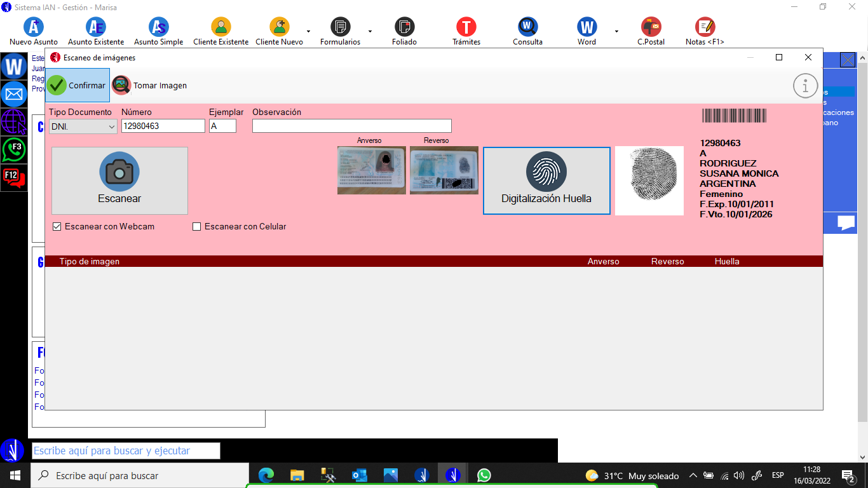Image resolution: width=868 pixels, height=488 pixels.
Task: Open Notas <F1> from the toolbar
Action: pos(705,27)
